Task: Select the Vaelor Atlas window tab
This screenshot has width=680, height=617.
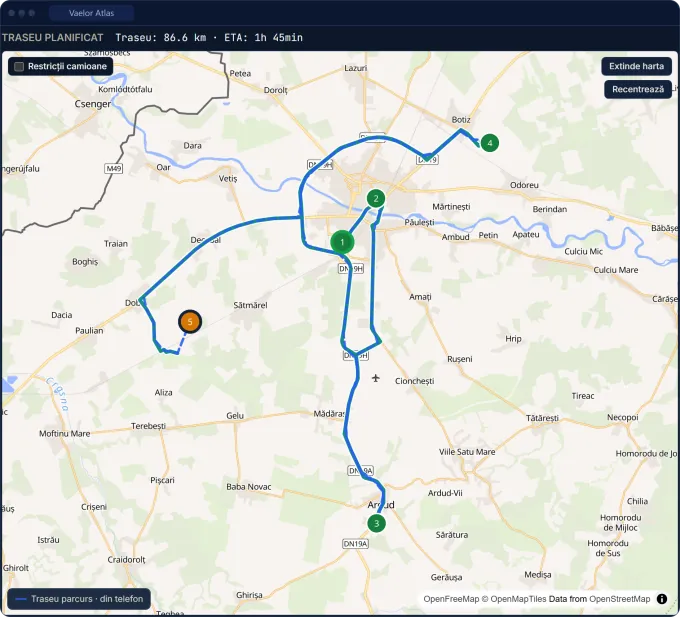Action: tap(92, 13)
